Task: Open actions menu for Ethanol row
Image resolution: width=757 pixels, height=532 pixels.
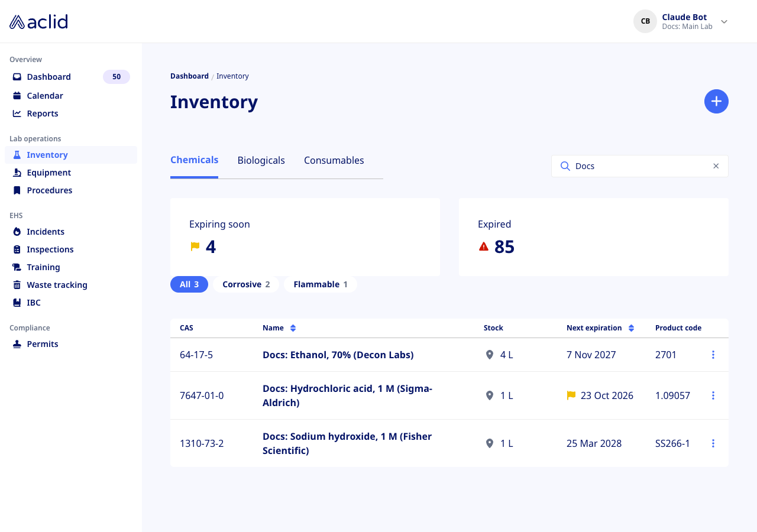Action: pos(713,355)
